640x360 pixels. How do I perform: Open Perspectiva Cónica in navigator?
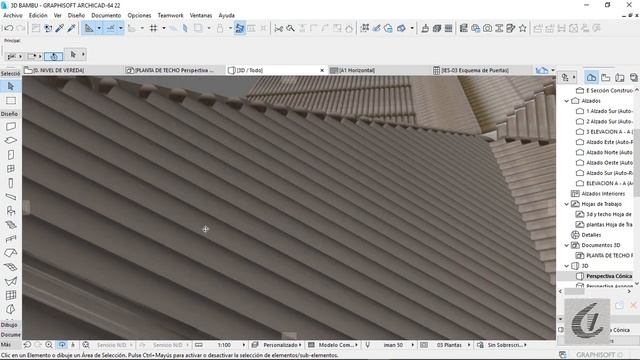[x=604, y=276]
